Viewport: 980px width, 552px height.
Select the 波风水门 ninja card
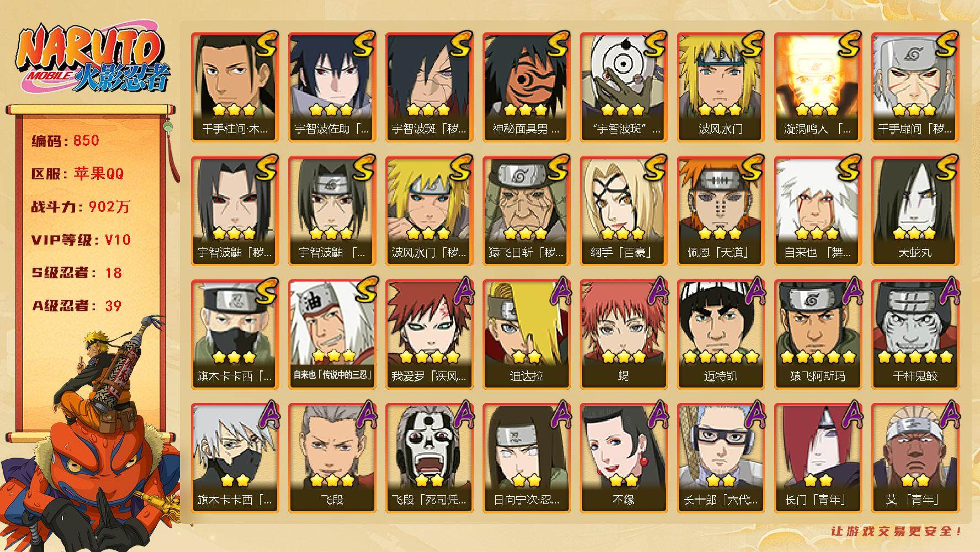[721, 87]
